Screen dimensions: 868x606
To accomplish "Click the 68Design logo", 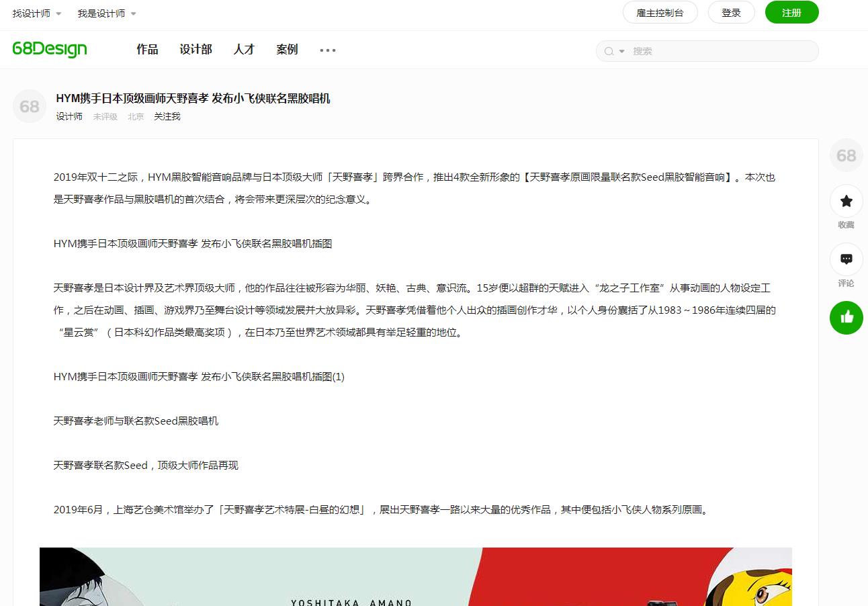I will [x=50, y=49].
